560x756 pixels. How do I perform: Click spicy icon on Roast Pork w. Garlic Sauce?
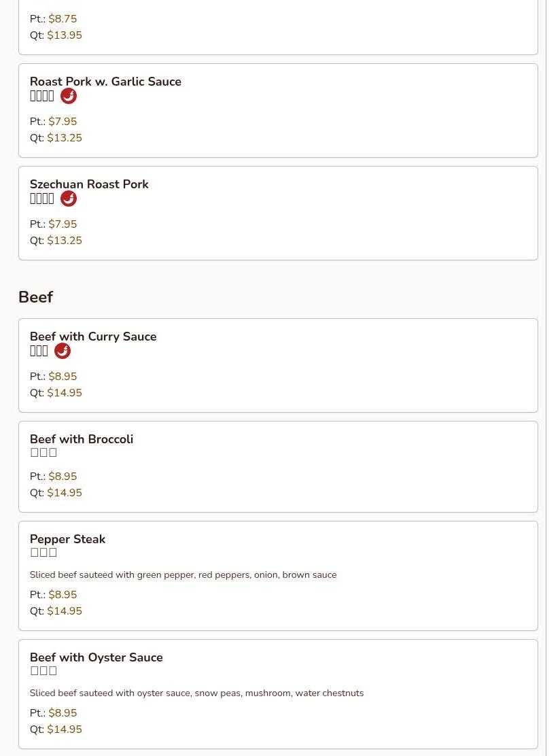tap(69, 96)
